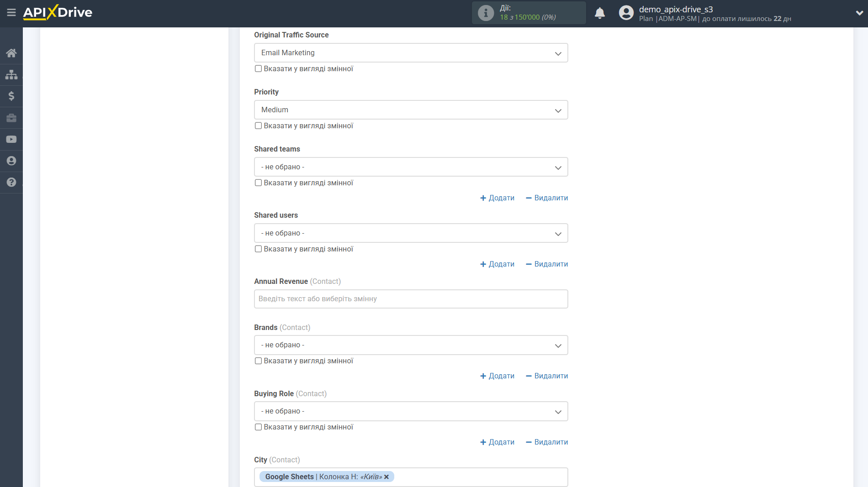868x487 pixels.
Task: Tick variable checkbox under Shared users
Action: [x=258, y=249]
